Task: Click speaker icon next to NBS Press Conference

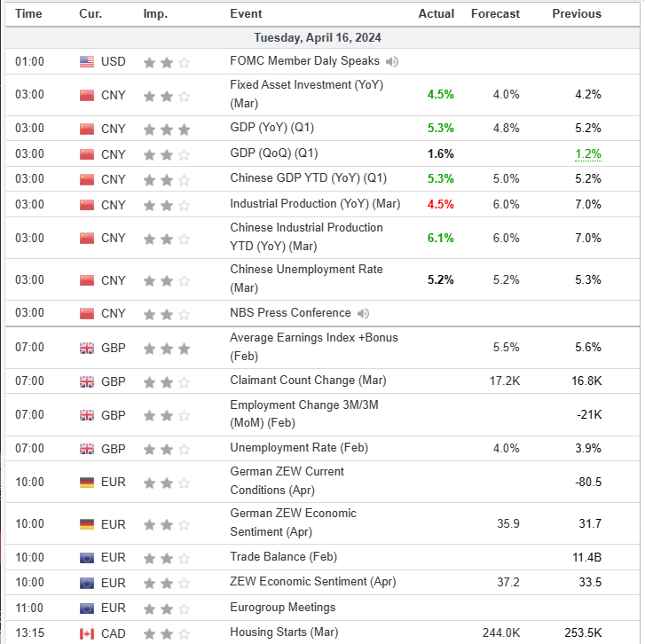Action: point(364,313)
